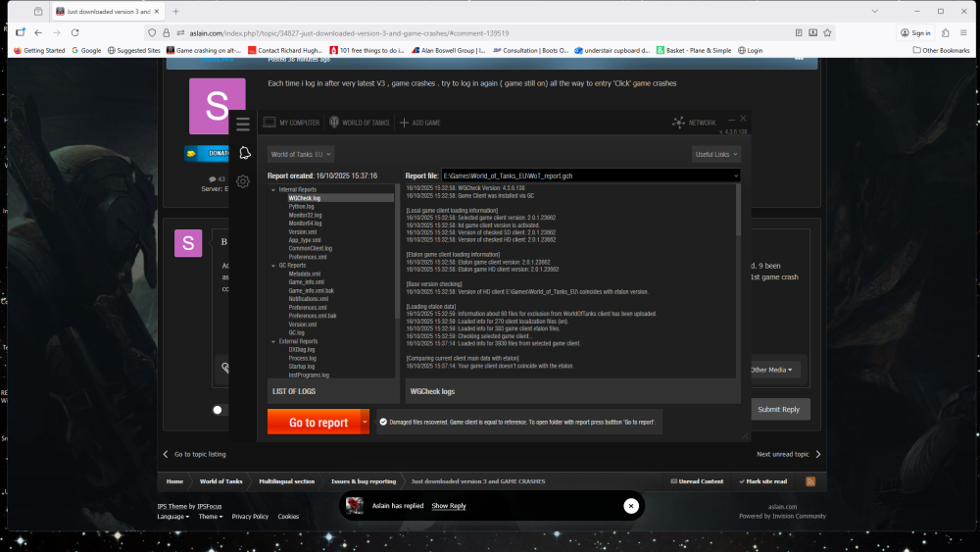This screenshot has width=980, height=552.
Task: Select Notifications.xml entry
Action: tap(308, 299)
